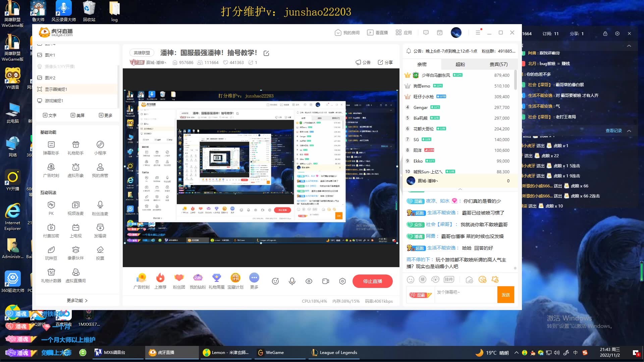Toggle visibility of 贵宾(57) tab
The width and height of the screenshot is (644, 362).
[497, 64]
